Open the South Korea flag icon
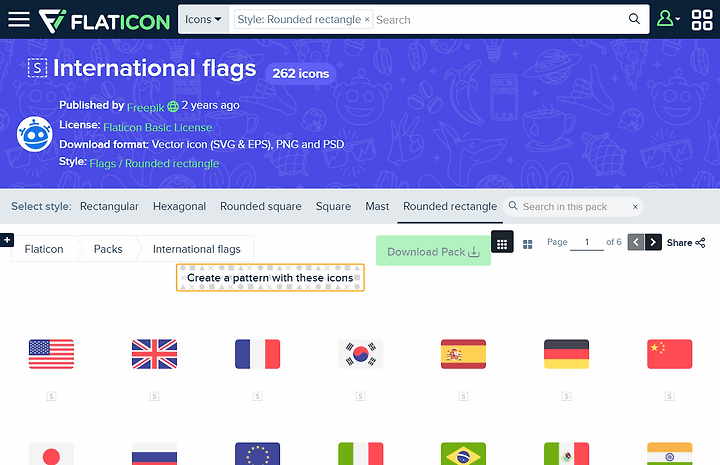 360,354
